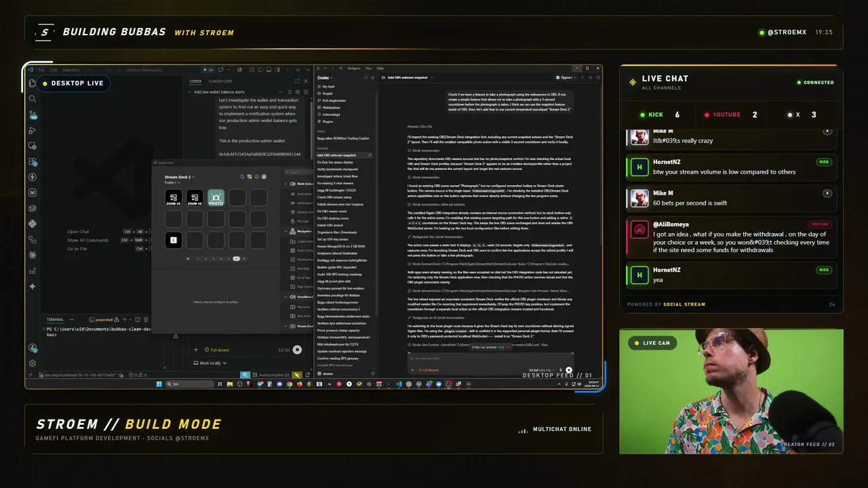Switch to the CLAUDE CODE tab
Image resolution: width=868 pixels, height=488 pixels.
click(x=220, y=81)
